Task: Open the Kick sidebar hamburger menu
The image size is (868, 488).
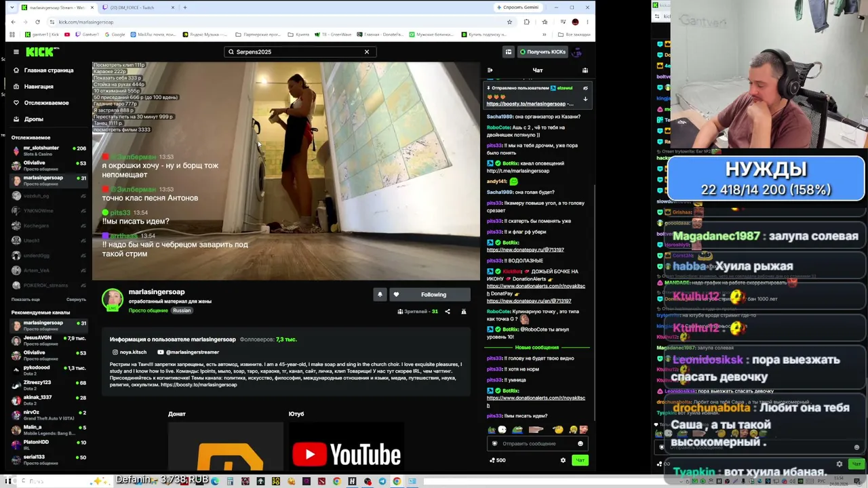Action: 16,52
